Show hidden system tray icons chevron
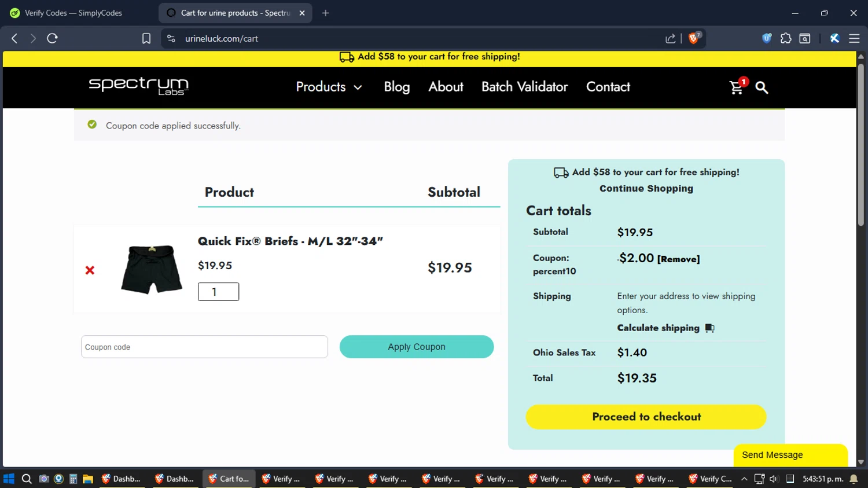 point(744,479)
